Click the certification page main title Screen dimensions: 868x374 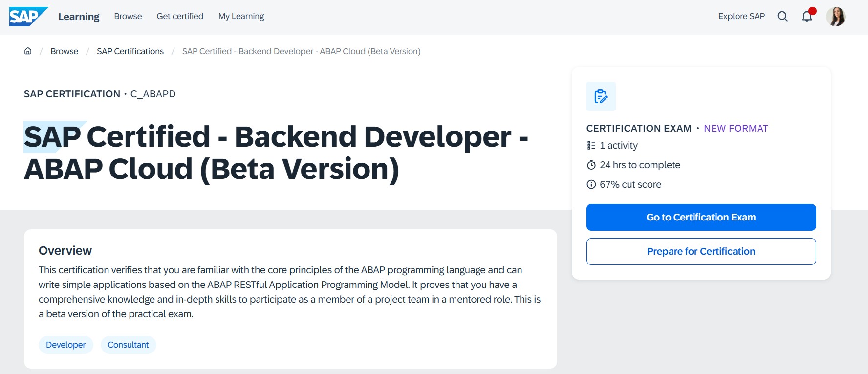click(276, 153)
